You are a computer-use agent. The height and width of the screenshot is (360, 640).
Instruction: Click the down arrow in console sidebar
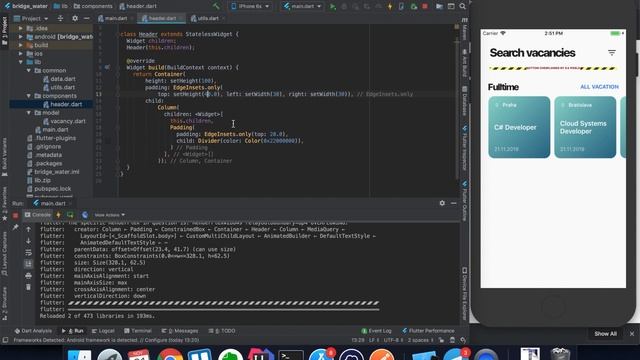pyautogui.click(x=28, y=241)
